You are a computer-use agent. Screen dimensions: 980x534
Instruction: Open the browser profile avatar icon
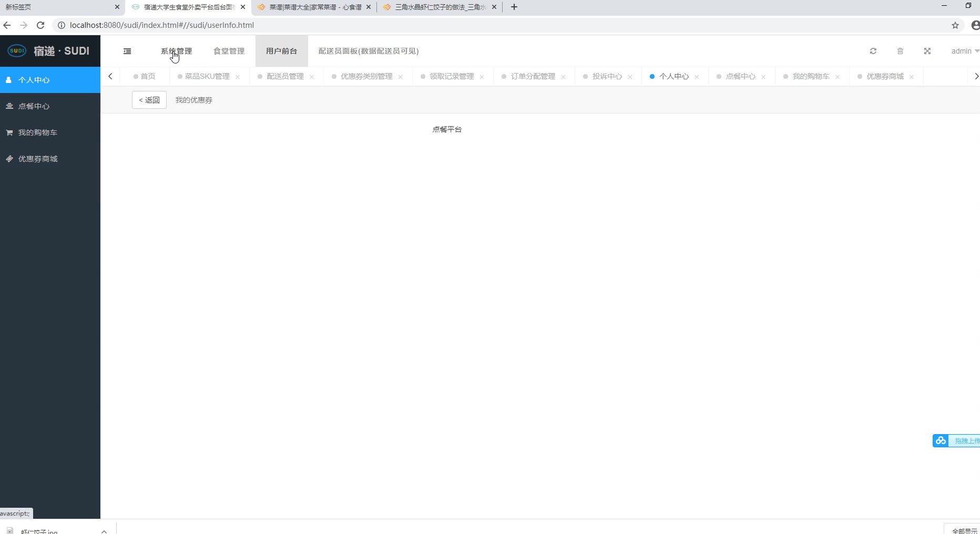[x=975, y=25]
